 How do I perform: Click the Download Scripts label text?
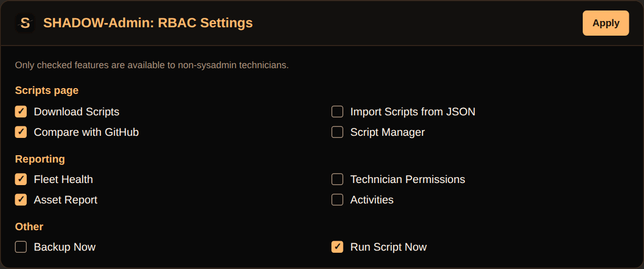[x=76, y=112]
